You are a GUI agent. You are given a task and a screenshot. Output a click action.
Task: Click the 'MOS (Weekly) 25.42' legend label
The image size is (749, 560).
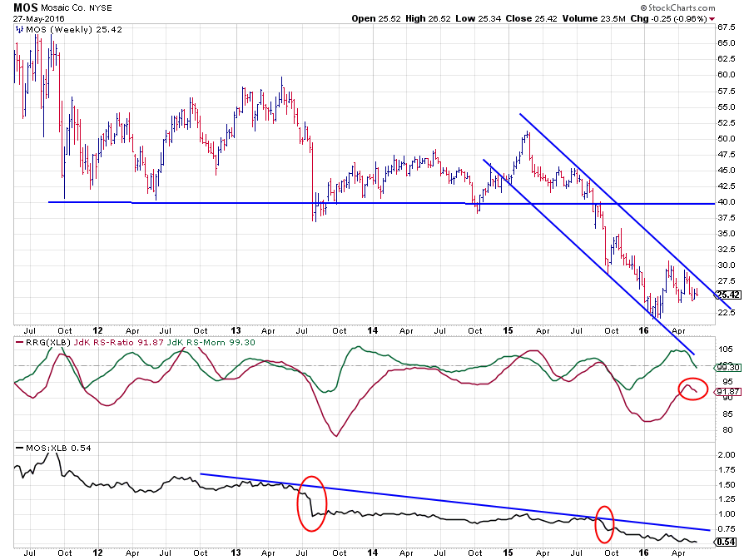(x=73, y=30)
